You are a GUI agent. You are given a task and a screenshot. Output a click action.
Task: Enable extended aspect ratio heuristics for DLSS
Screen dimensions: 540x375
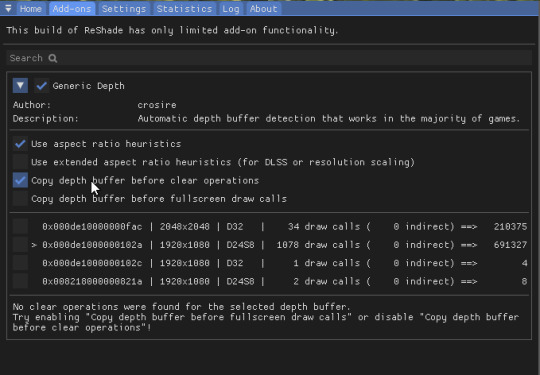click(20, 162)
